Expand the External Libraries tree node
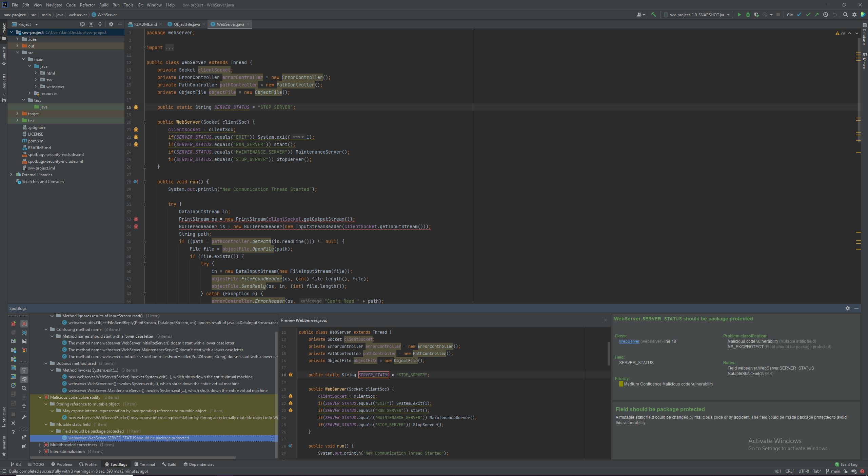The width and height of the screenshot is (868, 476). pos(12,175)
